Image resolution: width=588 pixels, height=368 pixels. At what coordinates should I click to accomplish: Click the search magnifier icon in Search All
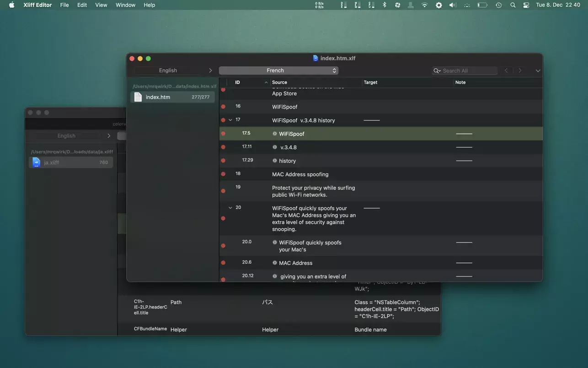(x=437, y=70)
